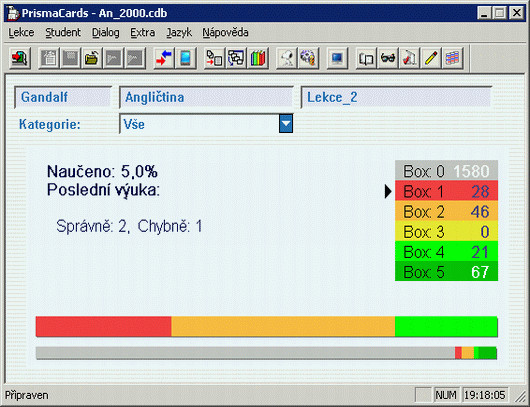Viewport: 530px width, 407px height.
Task: Click the yellow open folder toolbar icon
Action: (x=92, y=58)
